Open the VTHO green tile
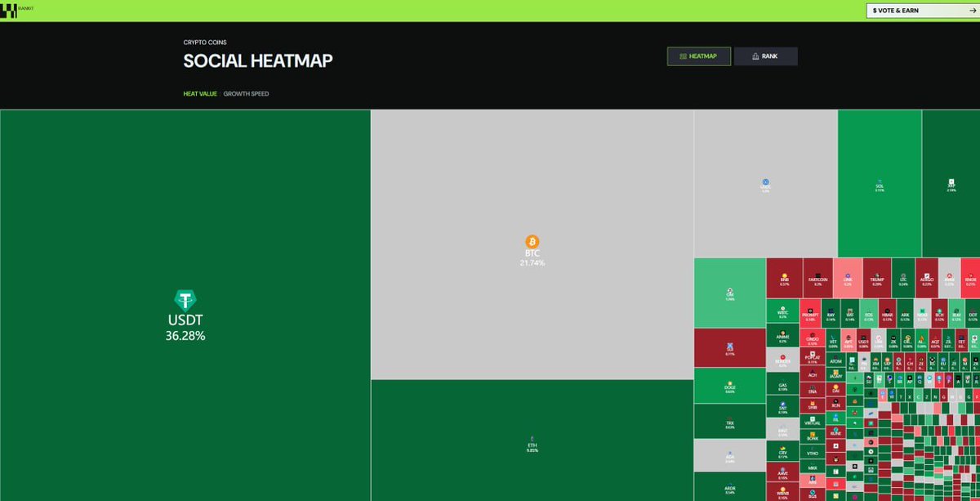The width and height of the screenshot is (980, 501). (x=813, y=452)
